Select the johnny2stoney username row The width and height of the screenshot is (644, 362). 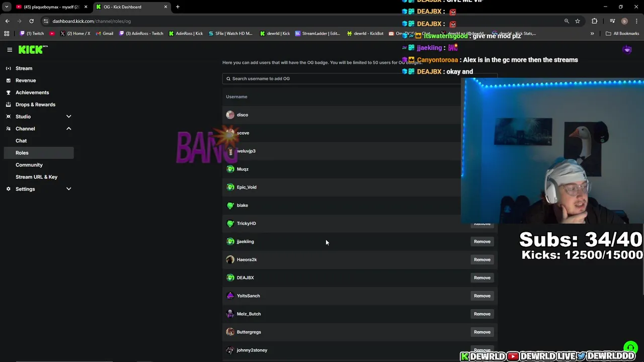pyautogui.click(x=360, y=350)
